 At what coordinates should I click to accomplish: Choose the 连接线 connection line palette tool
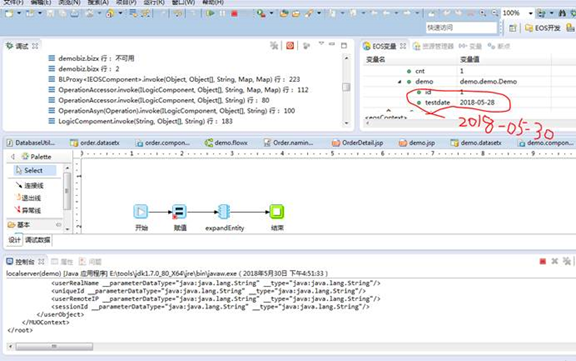point(30,185)
